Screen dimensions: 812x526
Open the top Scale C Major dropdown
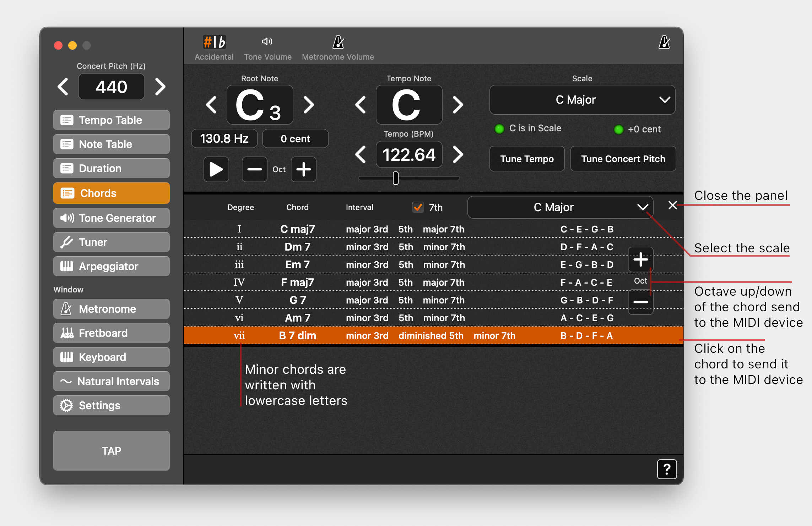click(x=582, y=100)
